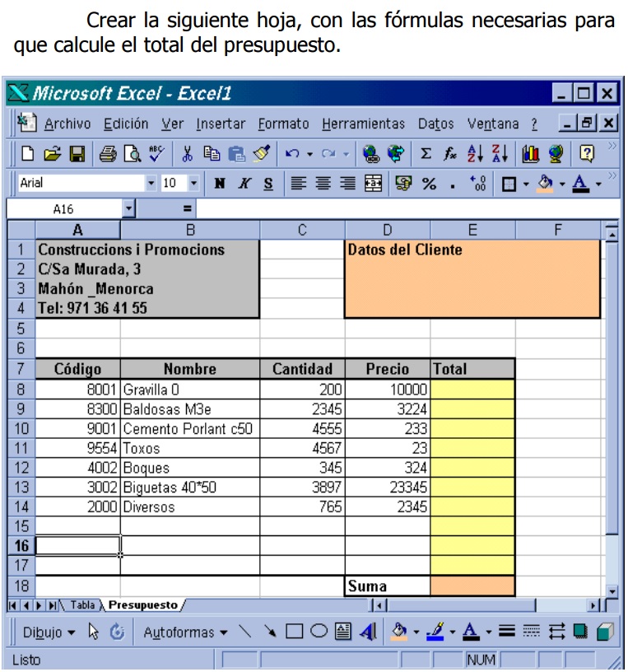Viewport: 628px width, 672px height.
Task: Open the Office Assistant help icon
Action: (587, 153)
